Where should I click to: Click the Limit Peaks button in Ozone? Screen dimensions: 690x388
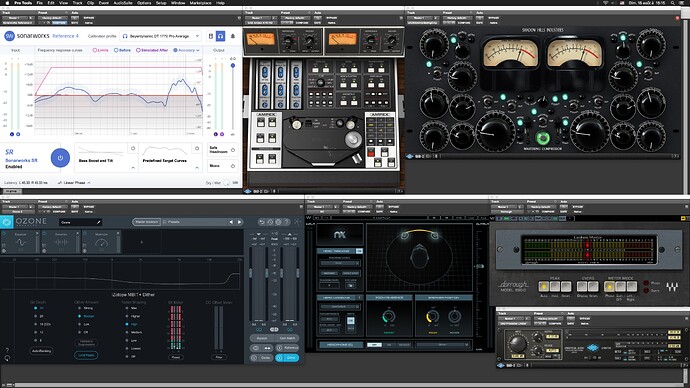[86, 355]
